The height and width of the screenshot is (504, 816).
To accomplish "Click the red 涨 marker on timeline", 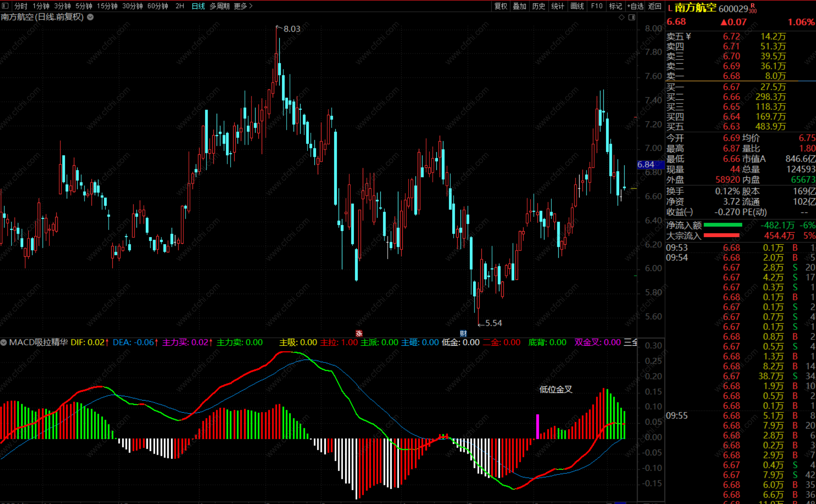I will [359, 333].
